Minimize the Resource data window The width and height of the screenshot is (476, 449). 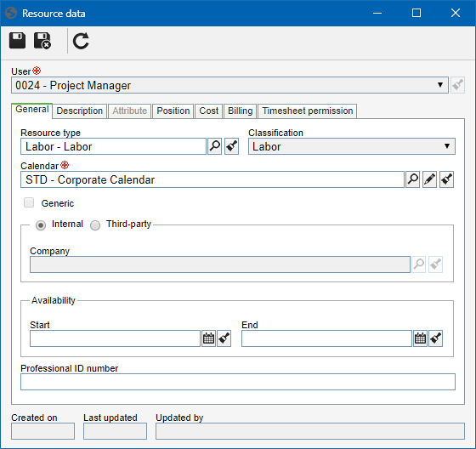point(377,13)
